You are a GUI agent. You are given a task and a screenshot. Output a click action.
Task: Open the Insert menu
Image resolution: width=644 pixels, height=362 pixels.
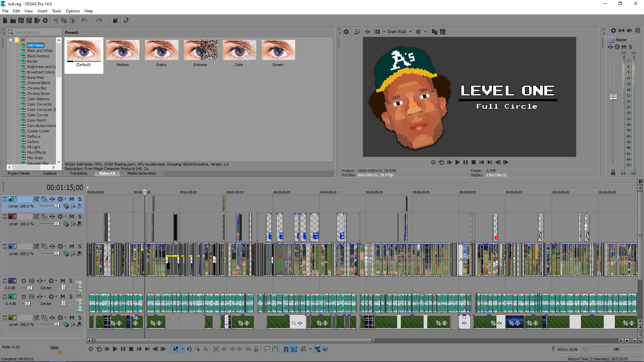[42, 11]
